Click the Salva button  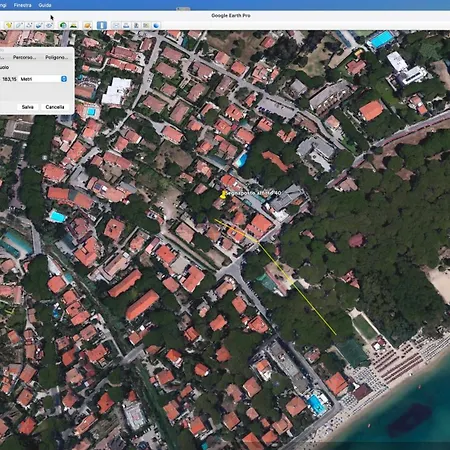pyautogui.click(x=28, y=107)
